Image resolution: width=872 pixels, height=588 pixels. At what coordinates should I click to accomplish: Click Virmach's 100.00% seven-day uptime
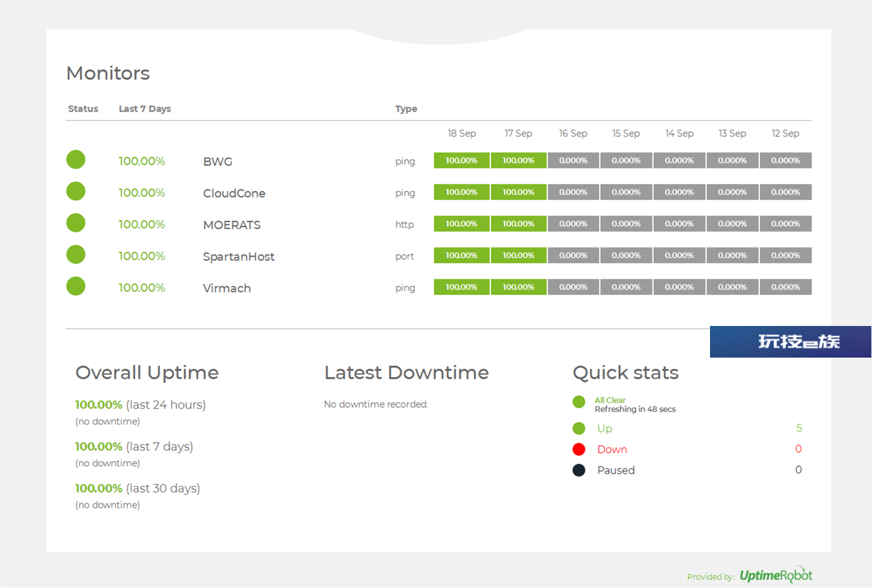pos(142,288)
